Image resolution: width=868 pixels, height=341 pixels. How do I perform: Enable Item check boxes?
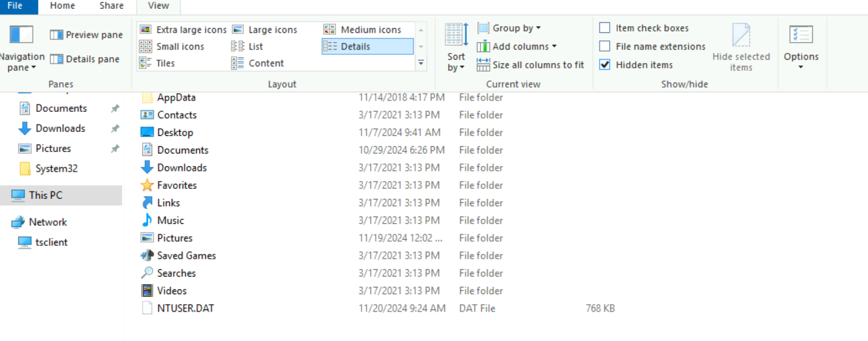point(605,28)
